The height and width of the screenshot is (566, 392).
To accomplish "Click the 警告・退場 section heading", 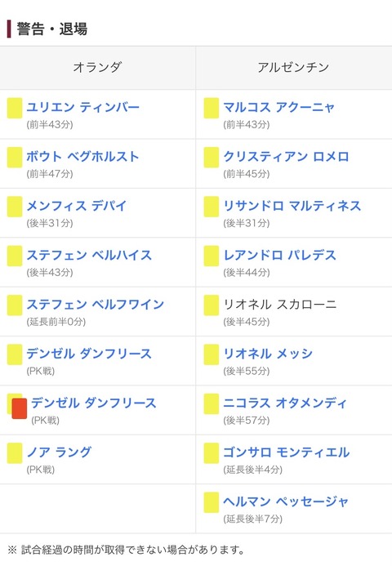I will (51, 29).
